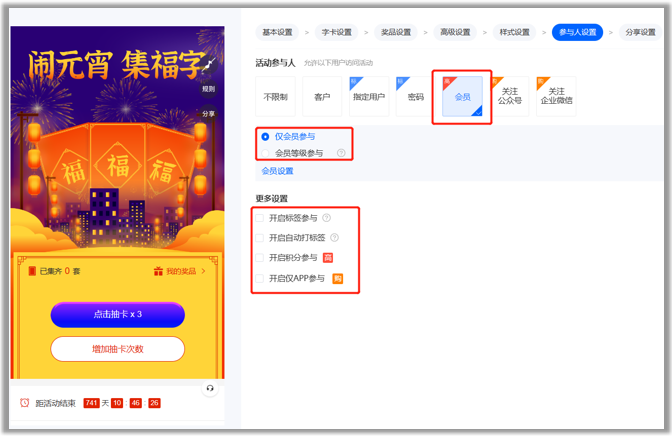This screenshot has height=436, width=672.
Task: Click the middle 福 card in preview
Action: click(118, 166)
